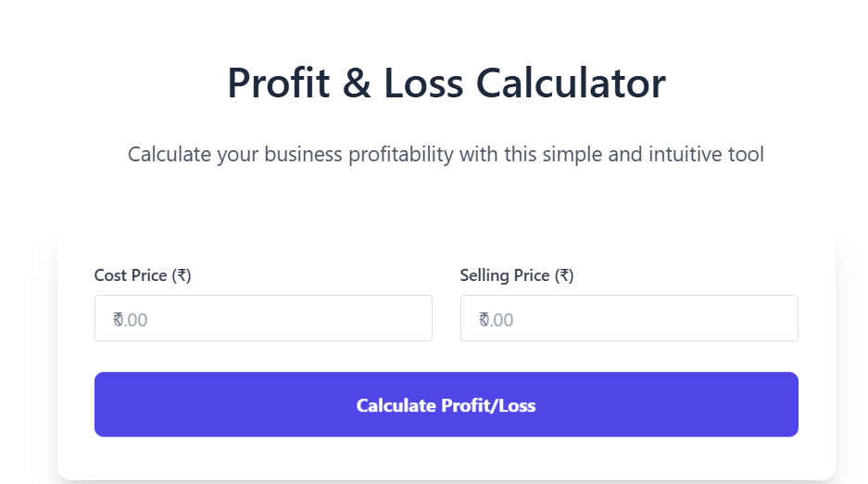Focus the Selling Price input field

[629, 318]
